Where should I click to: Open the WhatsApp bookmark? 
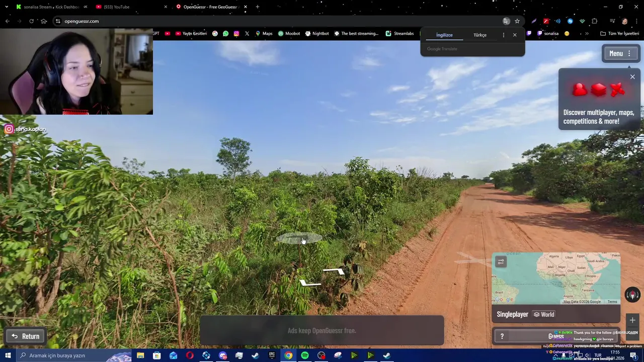click(x=225, y=34)
